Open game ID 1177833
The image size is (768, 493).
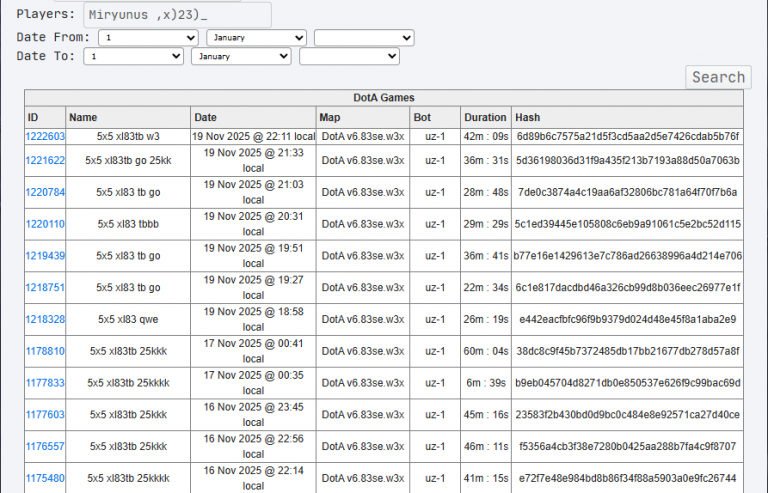pyautogui.click(x=45, y=383)
